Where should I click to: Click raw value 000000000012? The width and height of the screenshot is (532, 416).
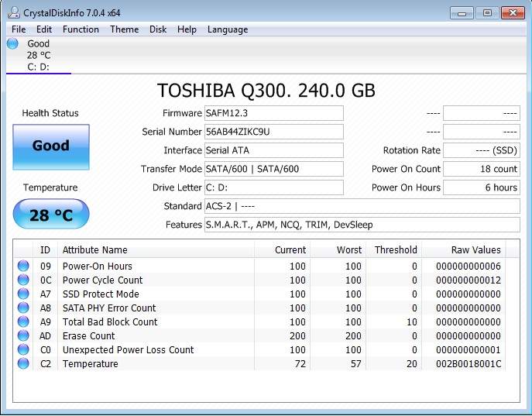pyautogui.click(x=469, y=280)
